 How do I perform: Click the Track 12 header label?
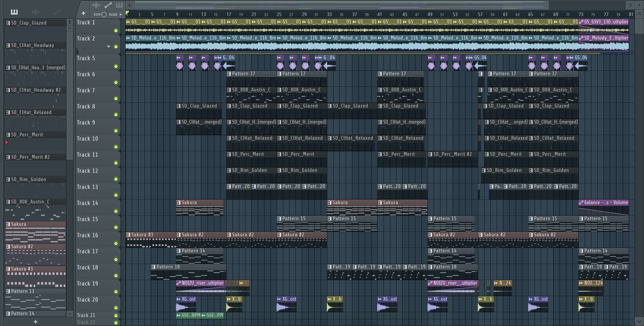tap(87, 171)
